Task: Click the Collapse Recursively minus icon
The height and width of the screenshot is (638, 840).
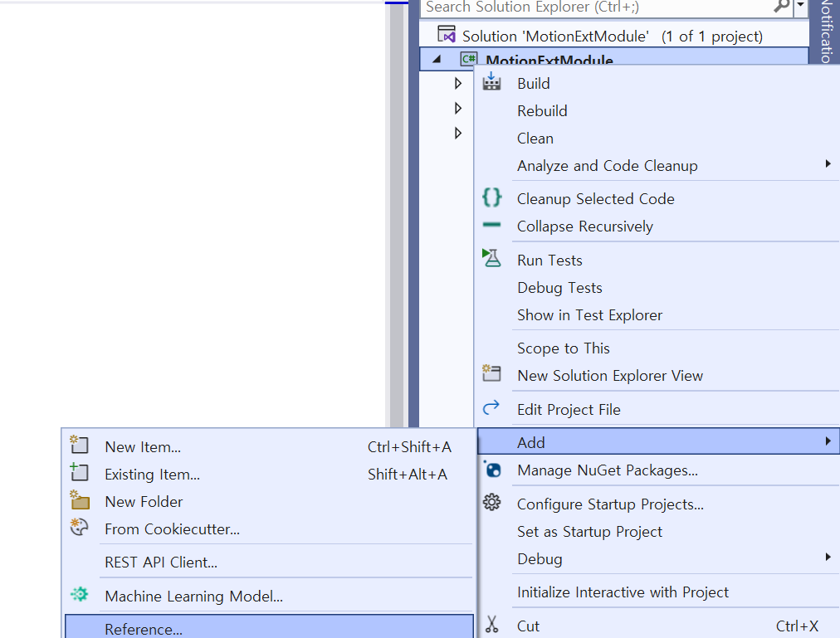Action: pyautogui.click(x=491, y=225)
